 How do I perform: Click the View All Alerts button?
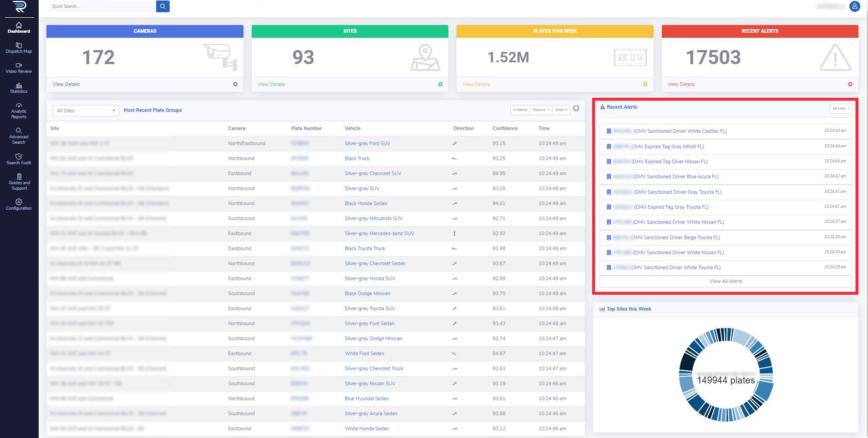(x=725, y=282)
